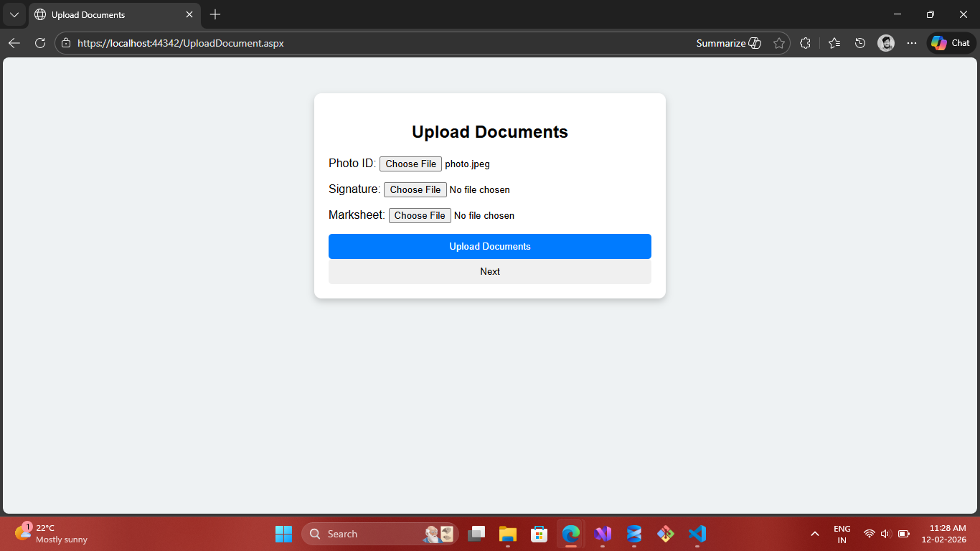Viewport: 980px width, 551px height.
Task: Open the Settings and more menu
Action: 912,43
